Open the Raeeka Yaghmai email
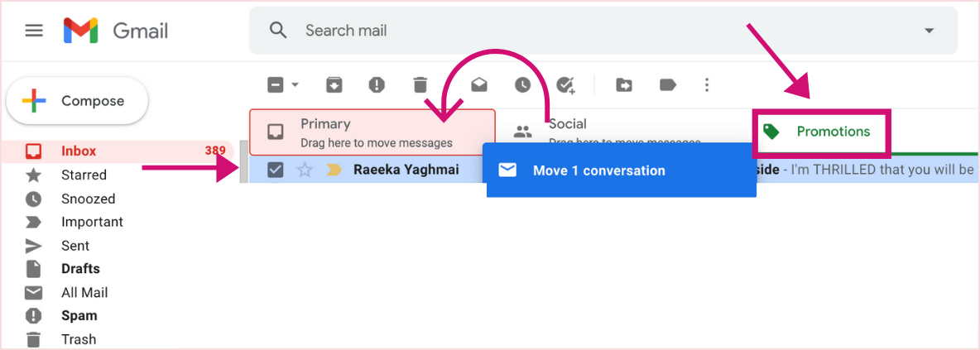The image size is (980, 350). click(x=406, y=170)
